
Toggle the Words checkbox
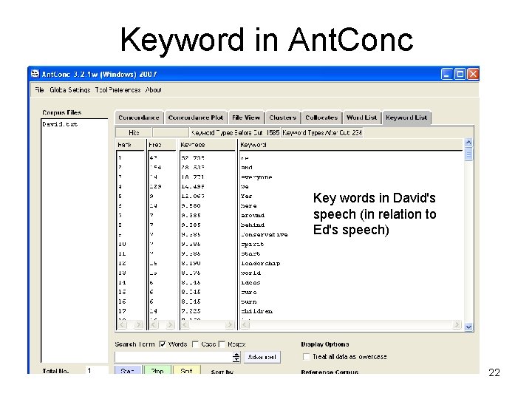[163, 344]
